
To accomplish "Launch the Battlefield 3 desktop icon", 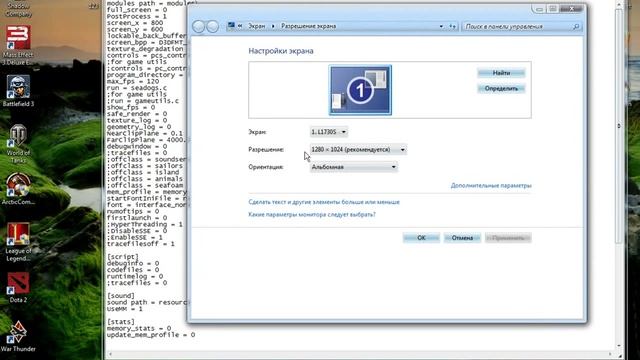I will pyautogui.click(x=18, y=91).
